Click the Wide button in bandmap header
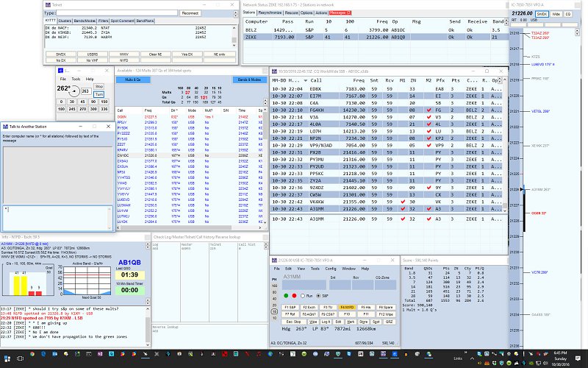 556,14
